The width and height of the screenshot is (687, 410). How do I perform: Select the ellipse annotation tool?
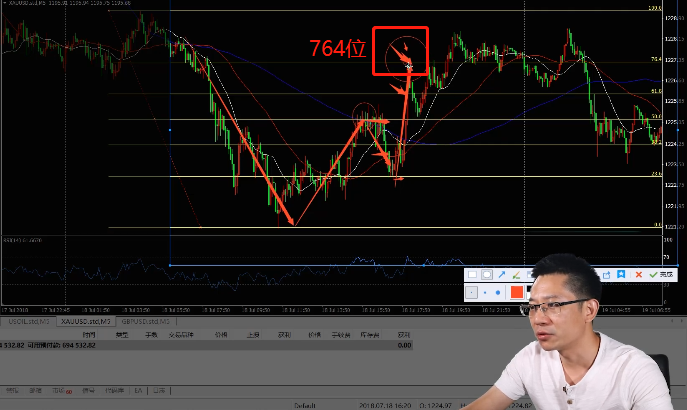point(487,275)
